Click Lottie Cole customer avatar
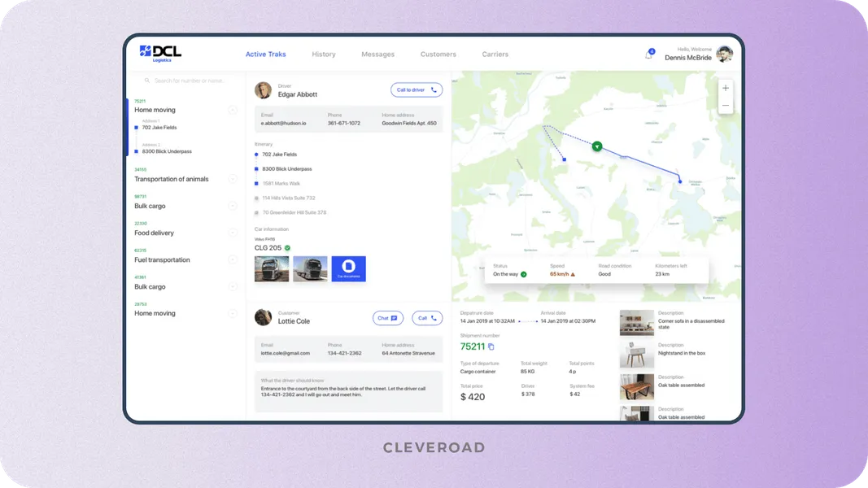Screen dimensions: 868x488 pos(263,317)
